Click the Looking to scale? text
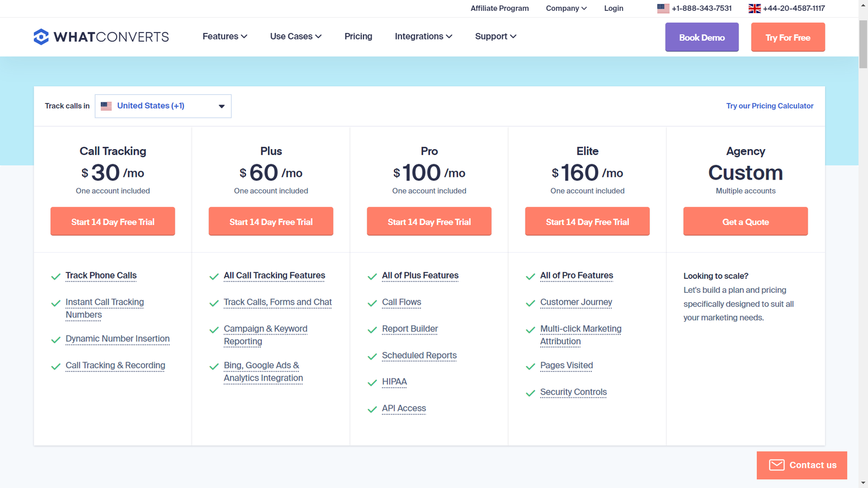 [716, 276]
